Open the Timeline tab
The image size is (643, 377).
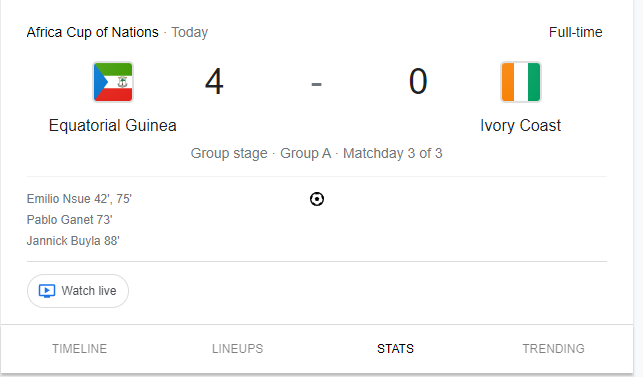(x=80, y=349)
